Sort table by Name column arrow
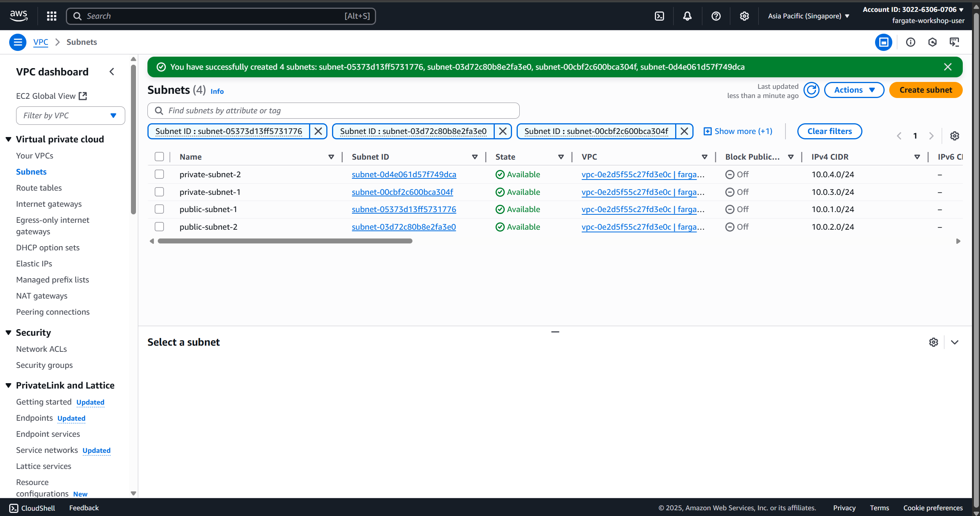The image size is (980, 516). [x=331, y=157]
